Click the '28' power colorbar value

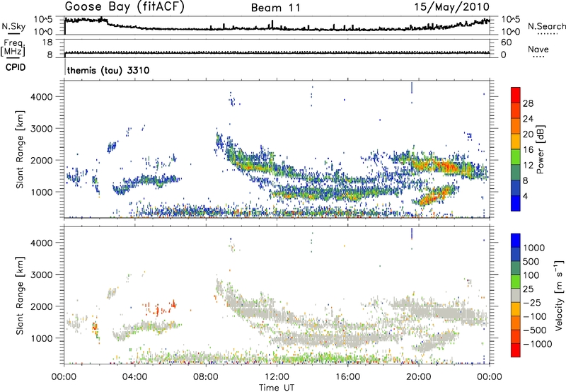pos(528,103)
